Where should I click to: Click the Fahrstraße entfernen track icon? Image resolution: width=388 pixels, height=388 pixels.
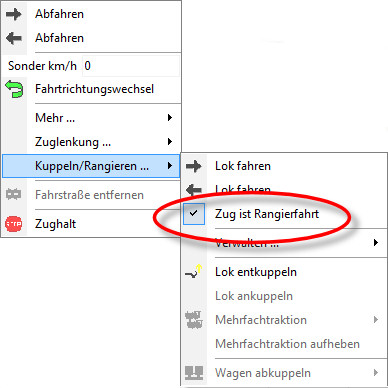(14, 194)
